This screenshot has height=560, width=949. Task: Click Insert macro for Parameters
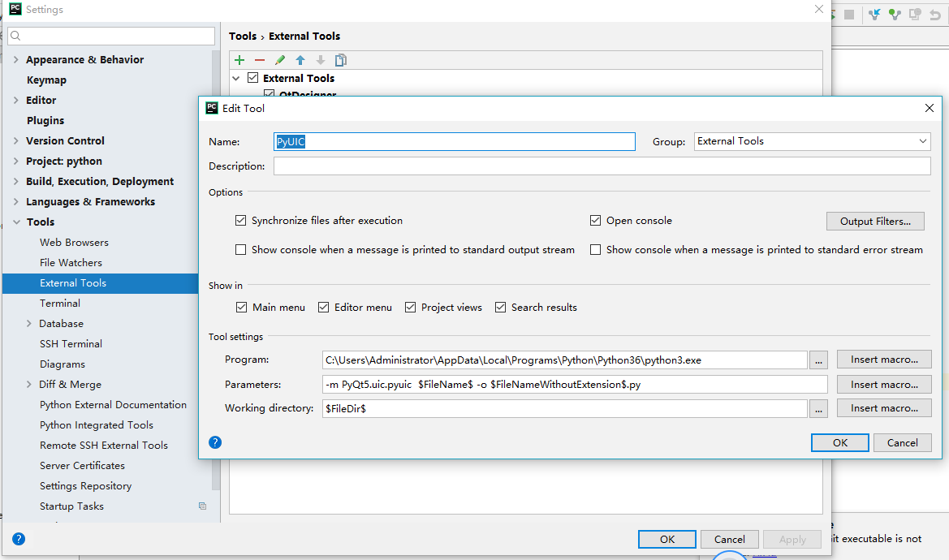click(884, 384)
